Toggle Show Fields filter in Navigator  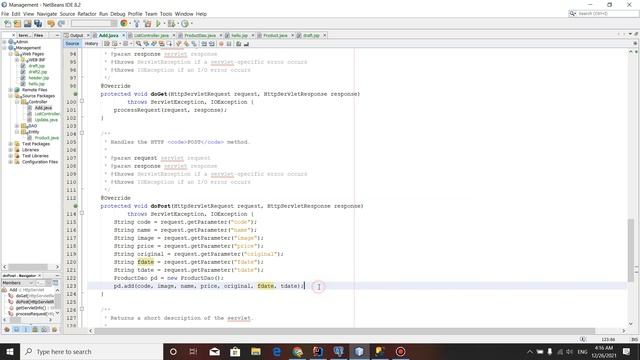click(x=16, y=329)
